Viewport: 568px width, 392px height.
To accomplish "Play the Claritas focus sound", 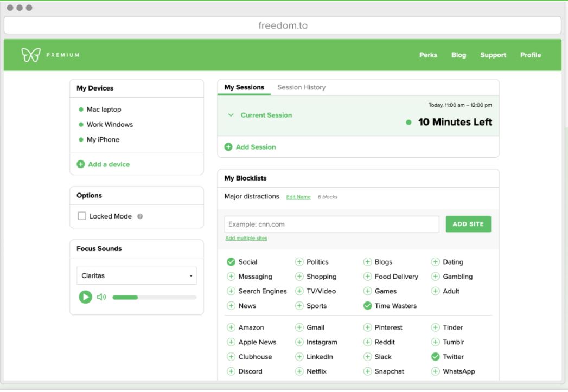I will point(86,297).
